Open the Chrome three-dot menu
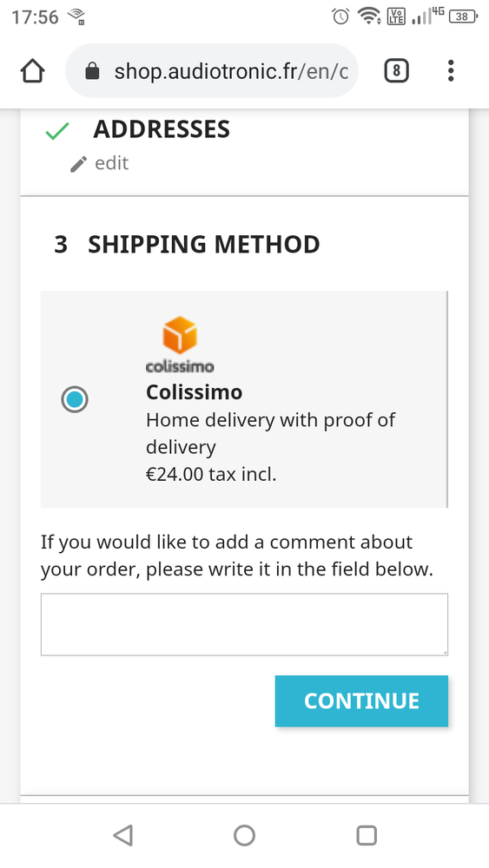 [x=451, y=71]
